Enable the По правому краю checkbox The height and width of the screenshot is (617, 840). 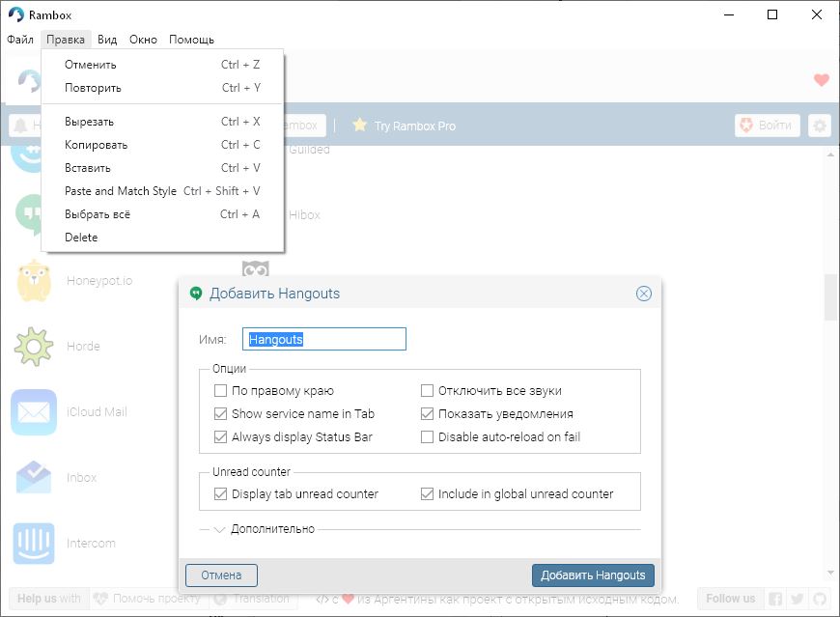click(221, 391)
